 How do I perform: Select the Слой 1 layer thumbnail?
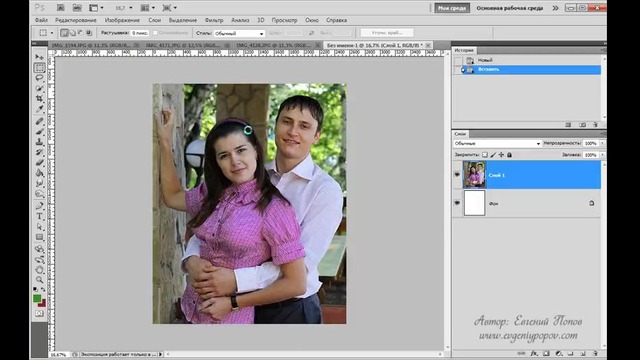pos(474,175)
